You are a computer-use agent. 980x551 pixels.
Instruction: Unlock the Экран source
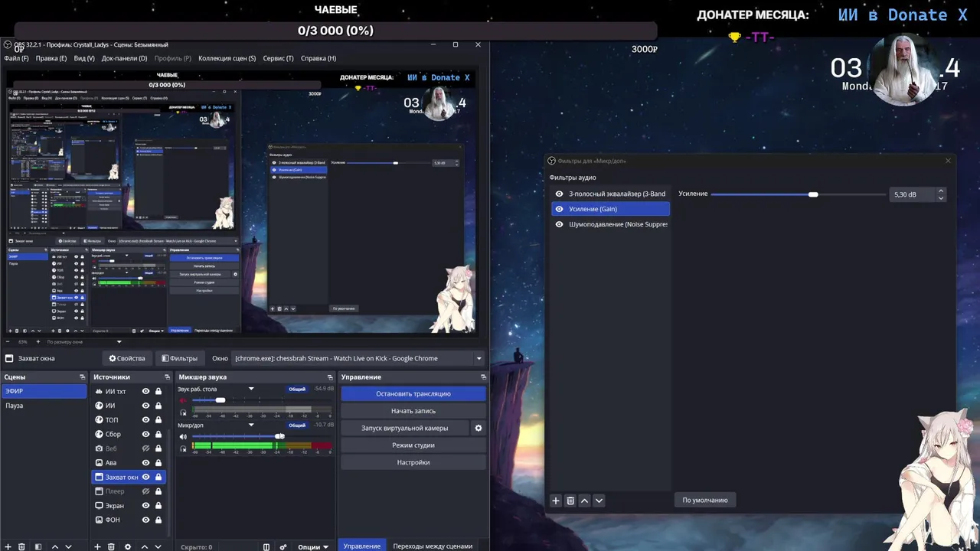[x=158, y=506]
